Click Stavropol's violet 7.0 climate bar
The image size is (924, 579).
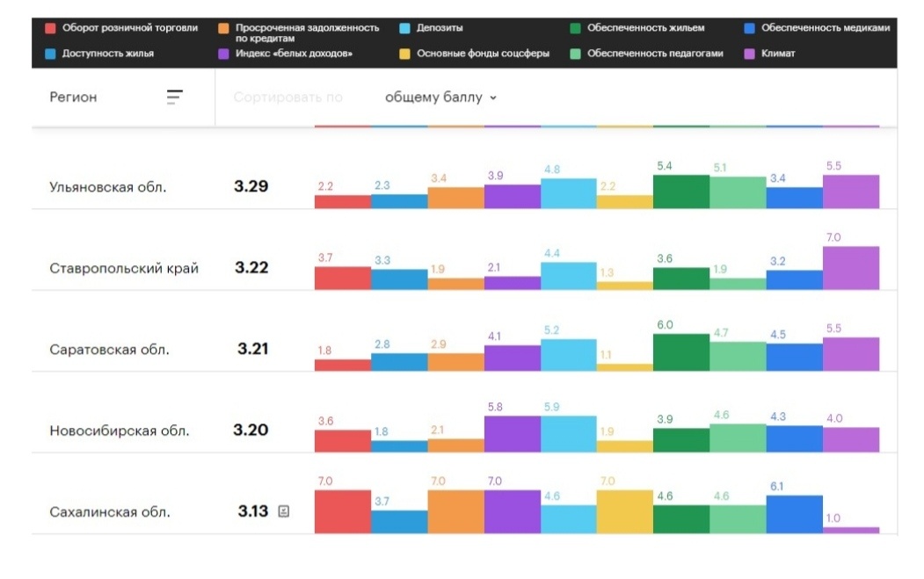point(851,268)
